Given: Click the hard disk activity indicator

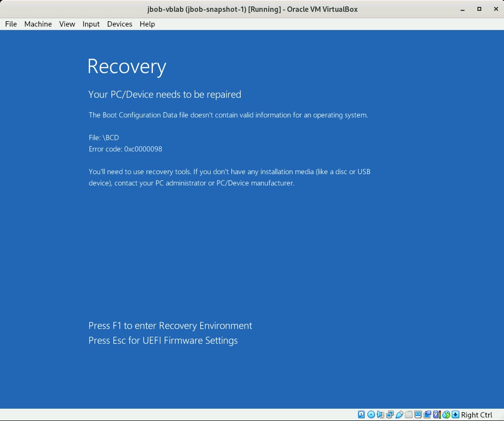Looking at the screenshot, I should point(361,415).
